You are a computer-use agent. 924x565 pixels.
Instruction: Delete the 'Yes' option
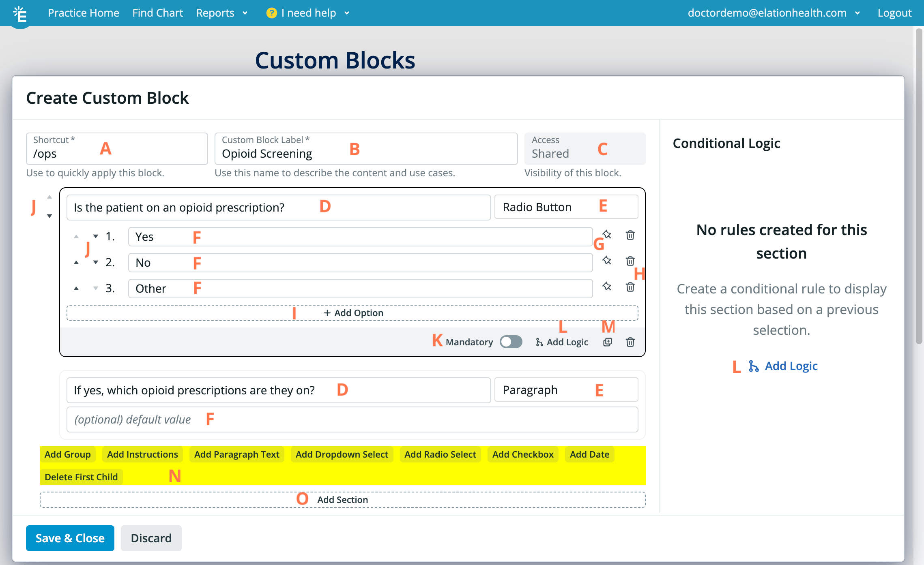click(630, 235)
